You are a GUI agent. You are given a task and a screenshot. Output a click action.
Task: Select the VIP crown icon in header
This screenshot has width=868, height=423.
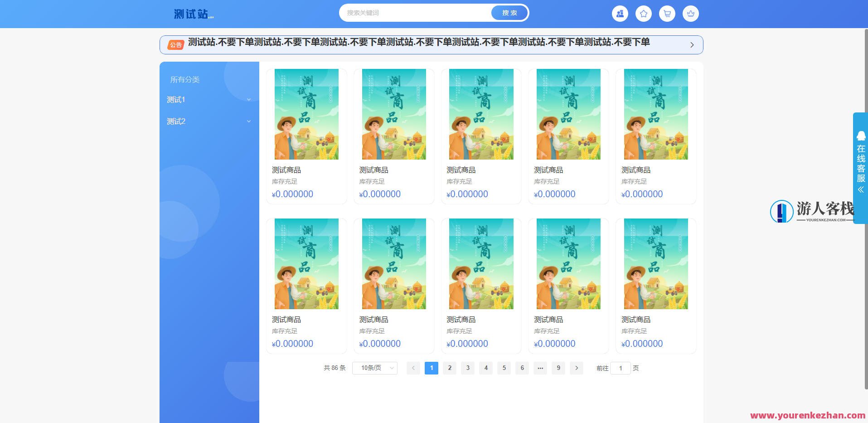(690, 14)
